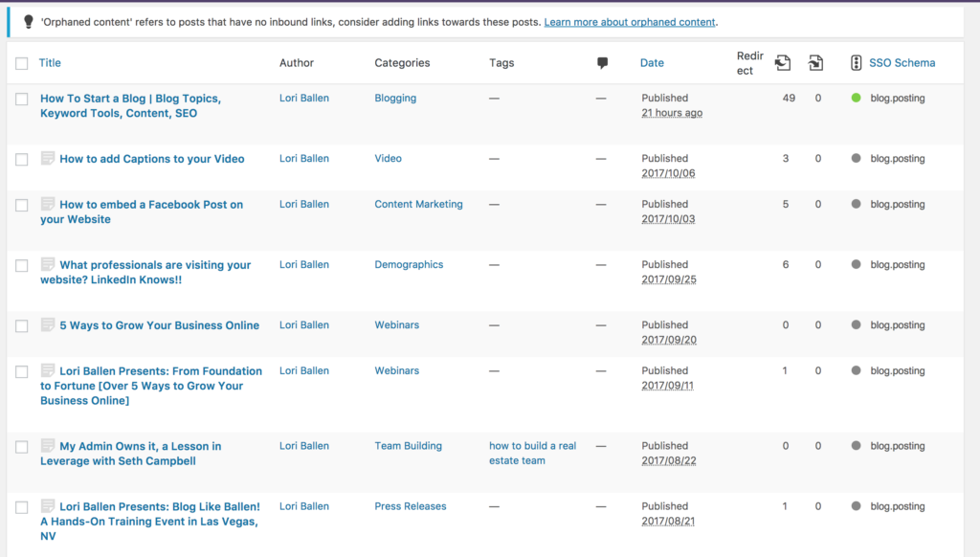The image size is (980, 557).
Task: Filter by Webinars category in 5 Ways row
Action: (x=397, y=324)
